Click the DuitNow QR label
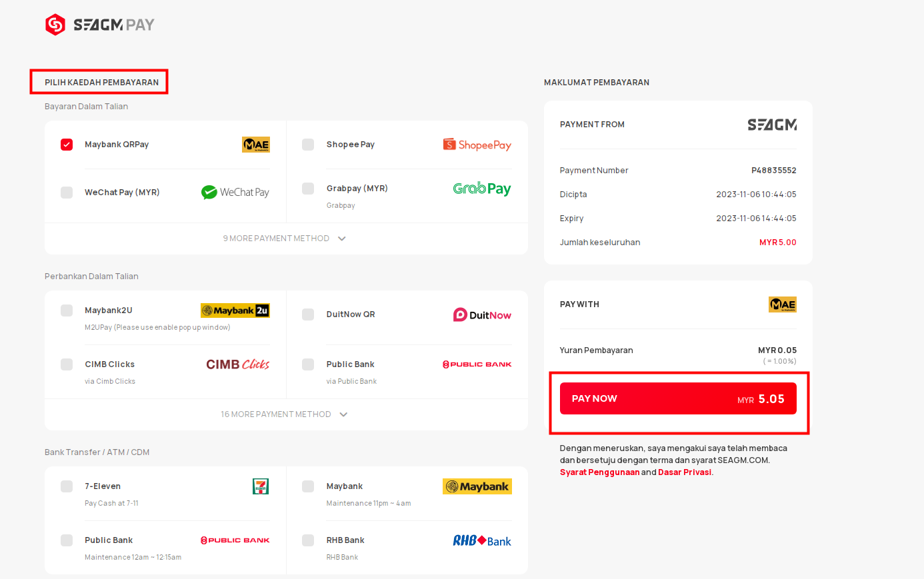Image resolution: width=924 pixels, height=579 pixels. pyautogui.click(x=351, y=314)
